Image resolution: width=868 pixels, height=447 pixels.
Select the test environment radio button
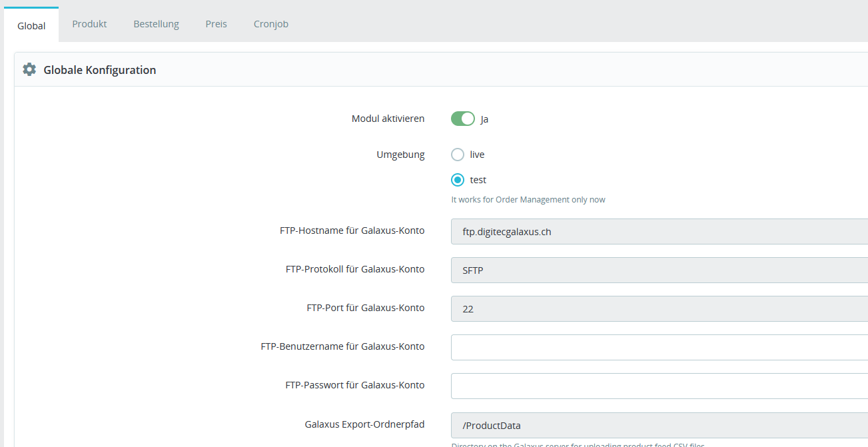[458, 180]
